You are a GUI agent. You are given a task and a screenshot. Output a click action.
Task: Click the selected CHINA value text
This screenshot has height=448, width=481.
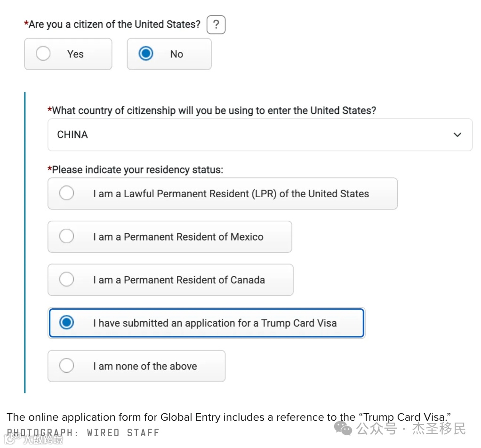[72, 135]
